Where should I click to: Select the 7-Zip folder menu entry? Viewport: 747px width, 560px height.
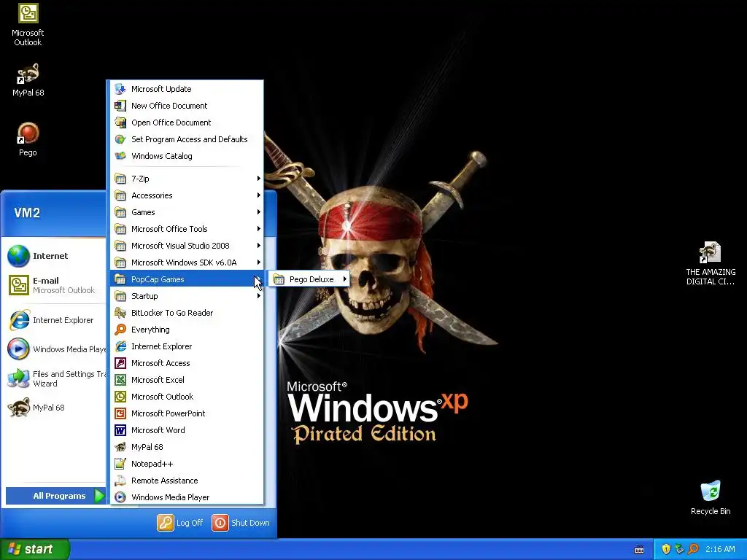[187, 179]
